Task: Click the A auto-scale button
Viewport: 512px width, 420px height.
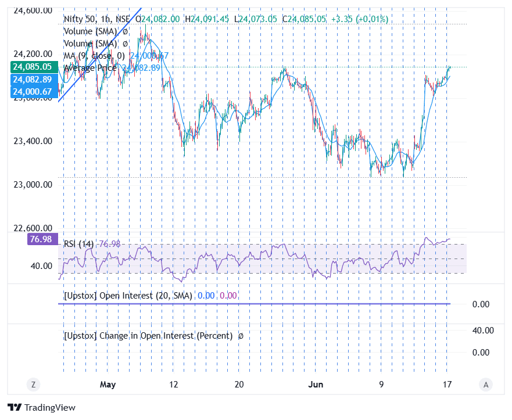Action: pyautogui.click(x=486, y=385)
